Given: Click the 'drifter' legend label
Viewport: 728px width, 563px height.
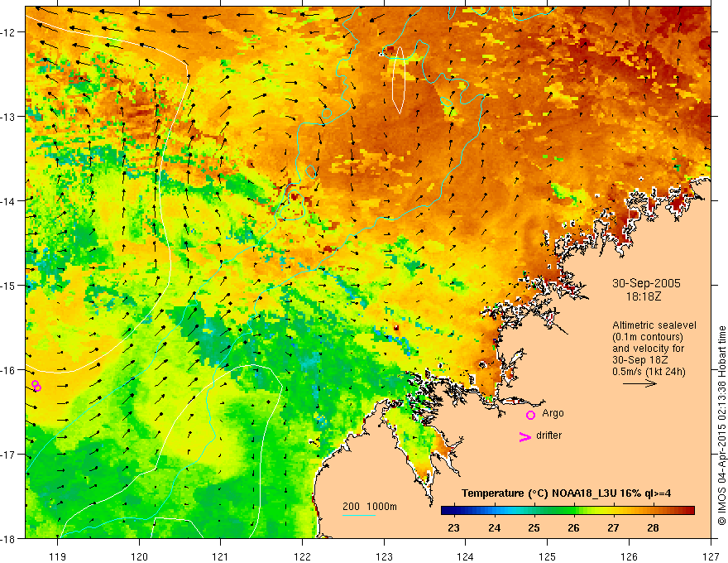Looking at the screenshot, I should click(548, 435).
